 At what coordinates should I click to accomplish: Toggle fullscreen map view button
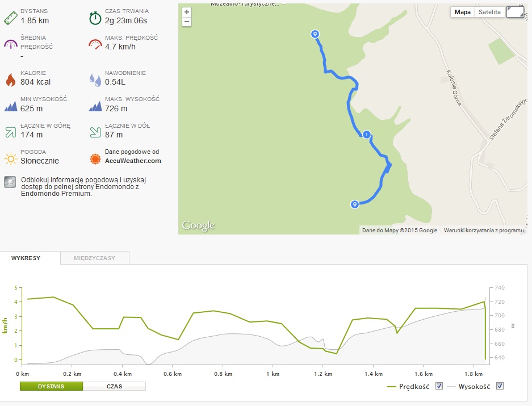[x=515, y=12]
